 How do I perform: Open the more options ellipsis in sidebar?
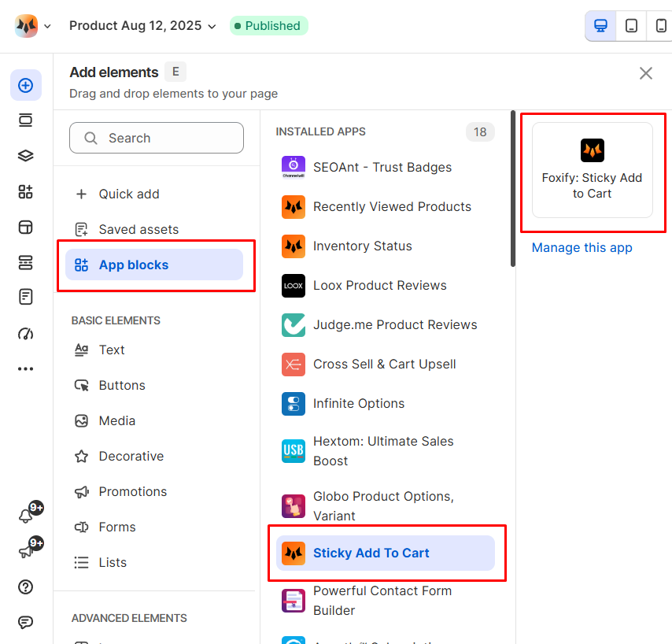pos(25,368)
